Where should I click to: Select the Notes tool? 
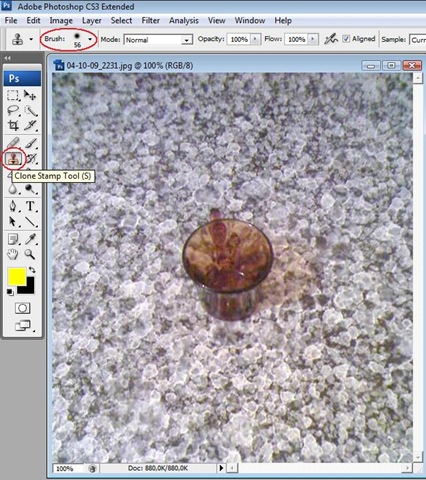[x=13, y=239]
